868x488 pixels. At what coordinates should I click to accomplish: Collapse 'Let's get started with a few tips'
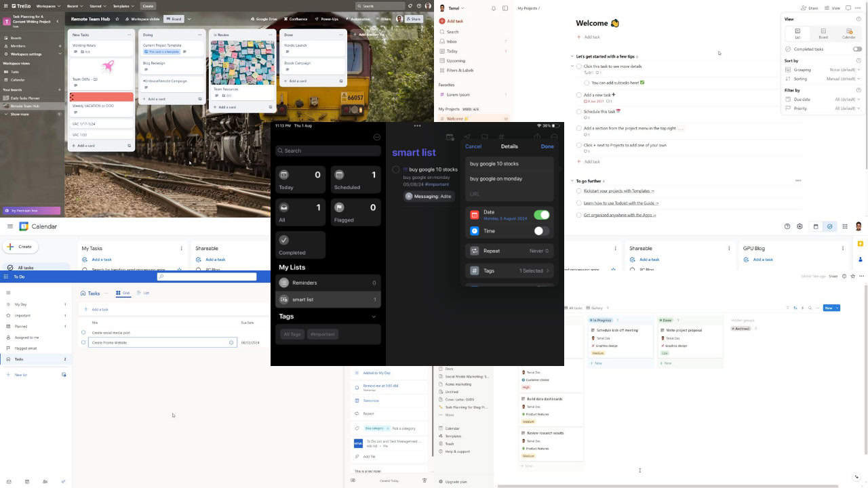pyautogui.click(x=572, y=56)
